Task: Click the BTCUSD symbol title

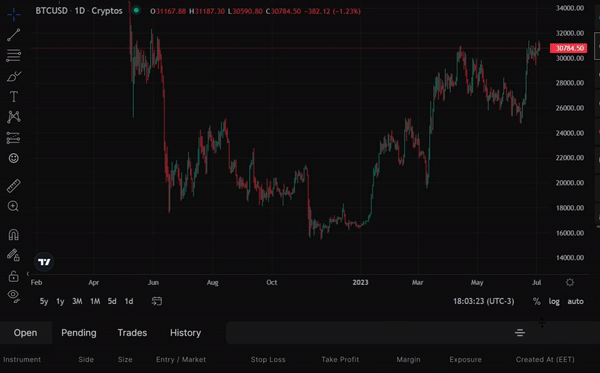Action: pyautogui.click(x=52, y=11)
